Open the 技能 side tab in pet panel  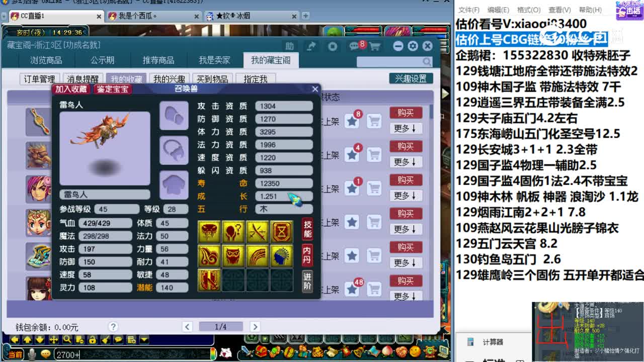307,229
